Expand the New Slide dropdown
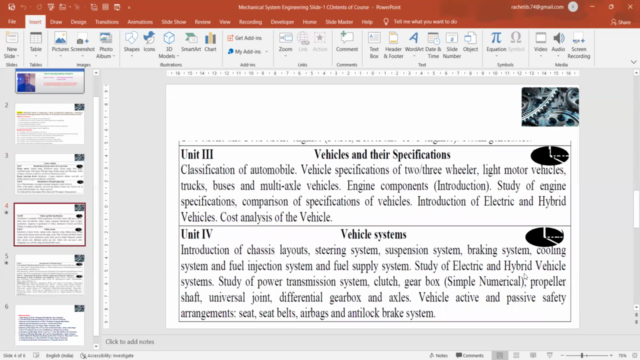 point(11,56)
